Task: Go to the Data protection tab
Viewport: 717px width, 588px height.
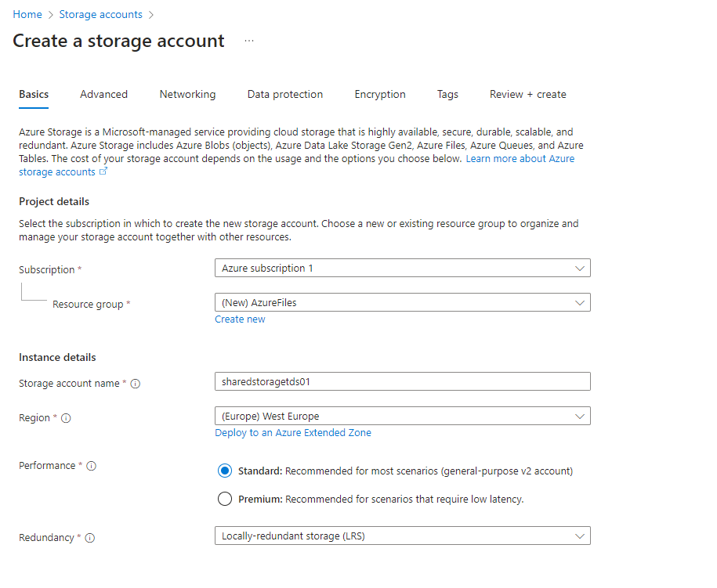Action: coord(285,94)
